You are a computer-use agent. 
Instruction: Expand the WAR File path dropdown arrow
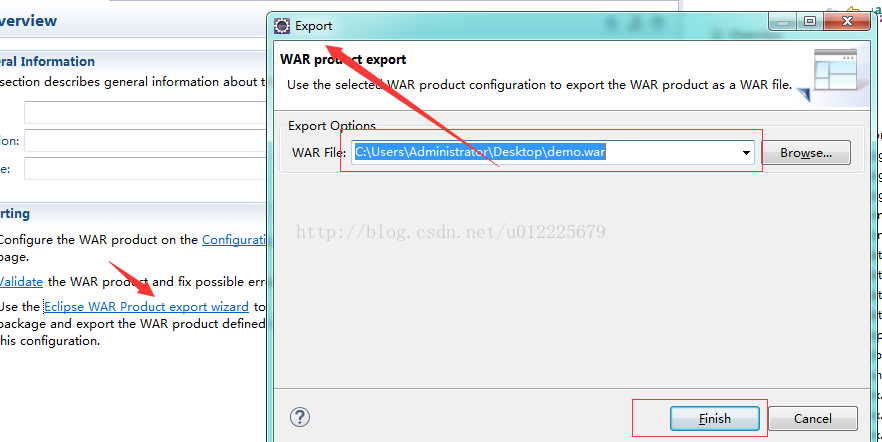click(x=746, y=153)
